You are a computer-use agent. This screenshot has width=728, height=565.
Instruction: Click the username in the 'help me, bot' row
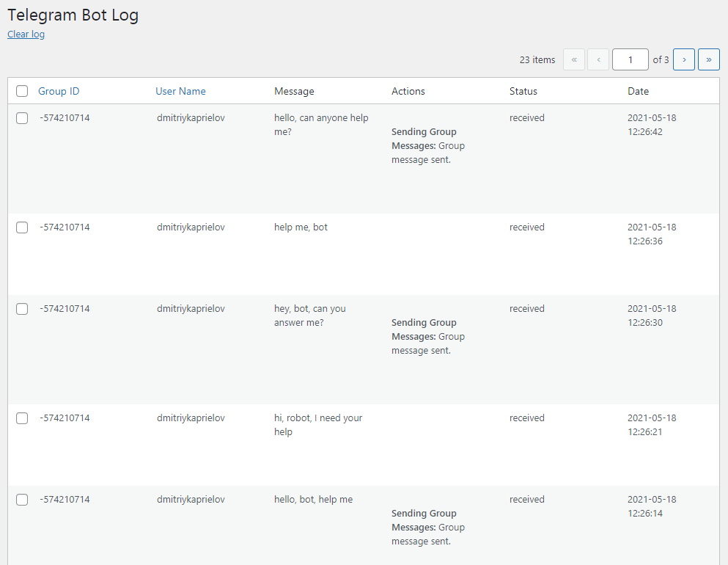tap(191, 227)
